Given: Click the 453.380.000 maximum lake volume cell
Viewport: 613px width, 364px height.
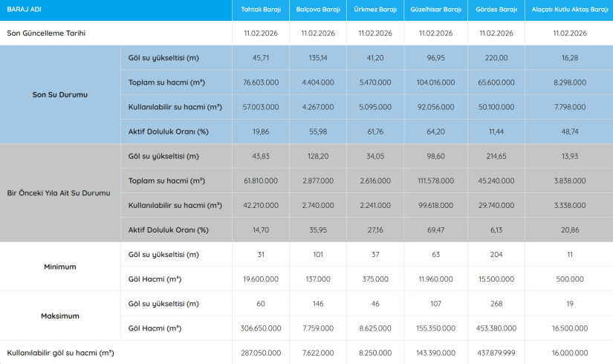Looking at the screenshot, I should point(497,328).
